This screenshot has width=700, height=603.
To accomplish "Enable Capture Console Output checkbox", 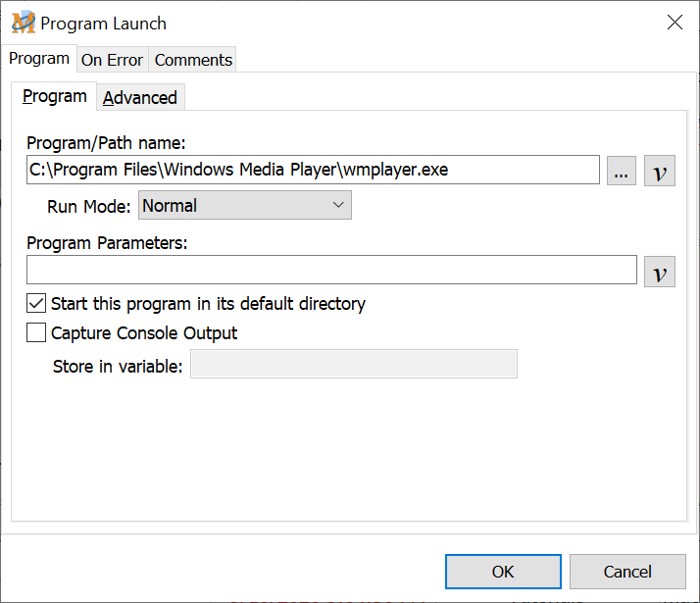I will pos(36,333).
